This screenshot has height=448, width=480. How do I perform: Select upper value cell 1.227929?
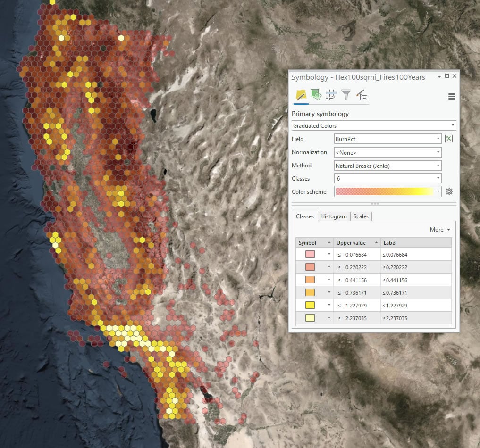pyautogui.click(x=357, y=305)
